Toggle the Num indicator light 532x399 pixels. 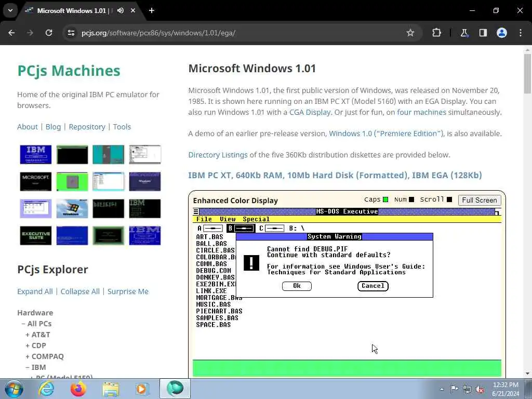tap(411, 199)
